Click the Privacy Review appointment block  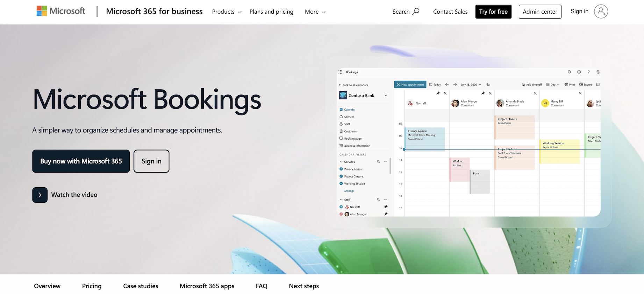pyautogui.click(x=425, y=139)
